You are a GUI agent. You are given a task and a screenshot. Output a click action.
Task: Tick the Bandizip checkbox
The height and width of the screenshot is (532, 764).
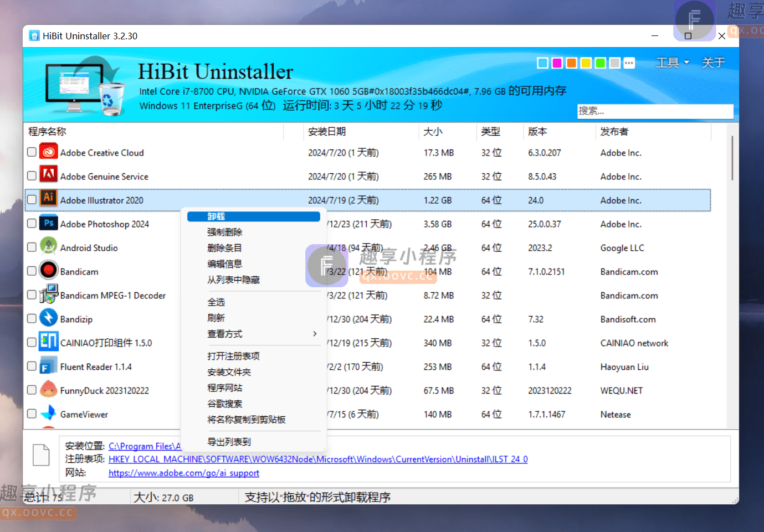32,319
